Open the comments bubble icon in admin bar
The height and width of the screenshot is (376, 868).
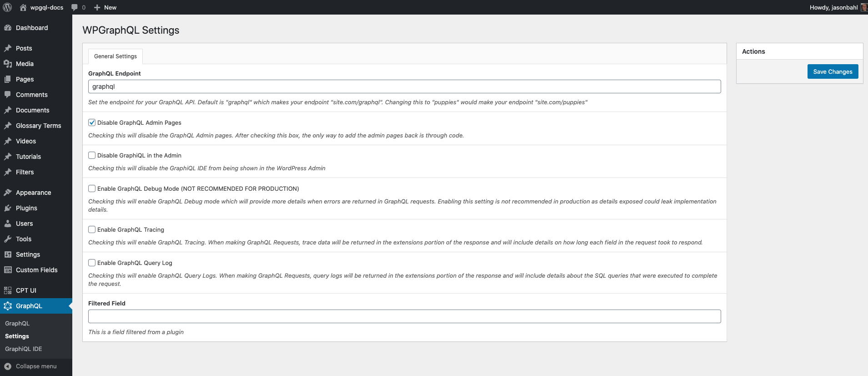coord(75,7)
